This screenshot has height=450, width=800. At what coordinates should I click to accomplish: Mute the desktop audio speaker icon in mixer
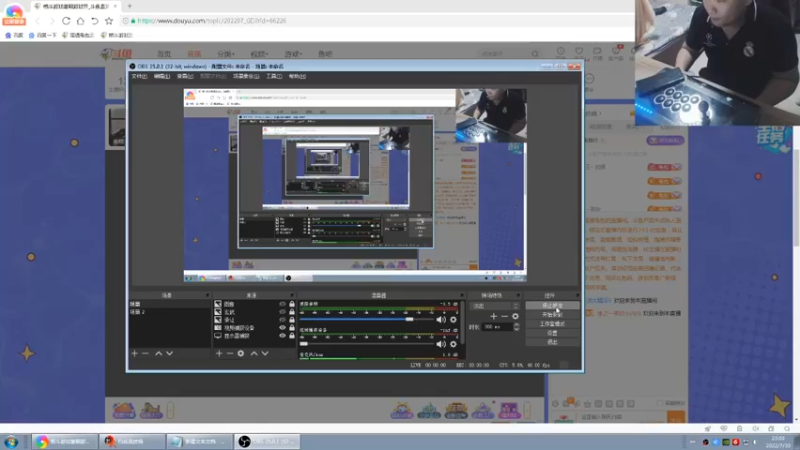[441, 320]
